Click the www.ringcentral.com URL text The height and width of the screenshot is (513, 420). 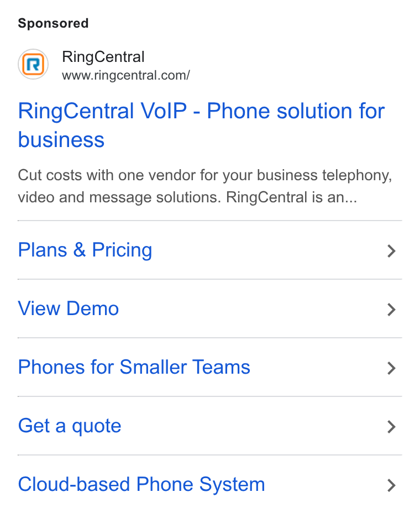[126, 76]
